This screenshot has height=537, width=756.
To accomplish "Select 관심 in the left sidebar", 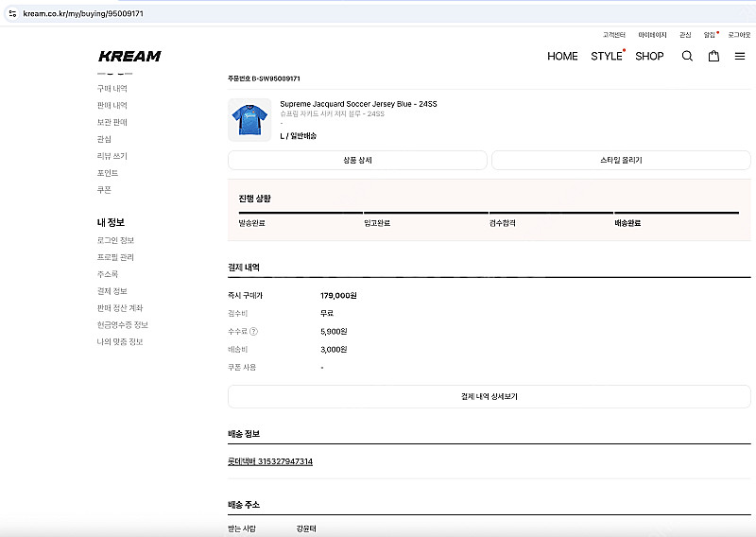I will tap(104, 139).
